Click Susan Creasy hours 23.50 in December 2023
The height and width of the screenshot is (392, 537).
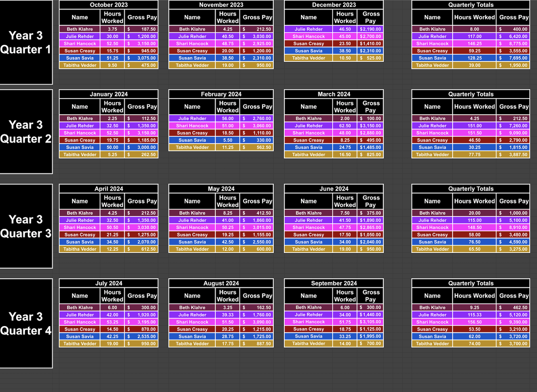(345, 43)
